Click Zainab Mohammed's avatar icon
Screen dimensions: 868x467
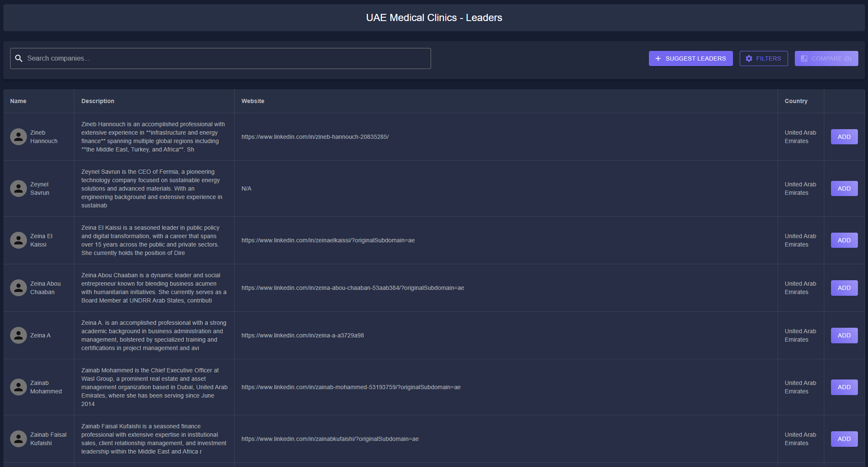19,387
